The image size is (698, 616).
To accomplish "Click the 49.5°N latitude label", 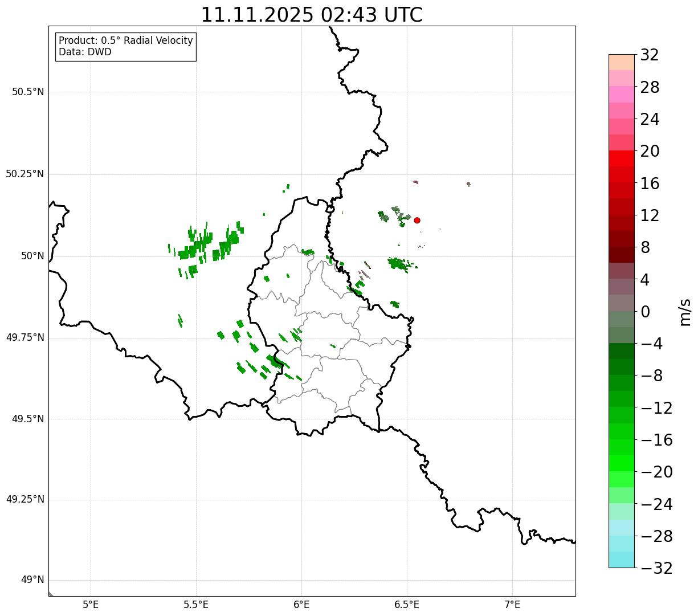I will (28, 419).
